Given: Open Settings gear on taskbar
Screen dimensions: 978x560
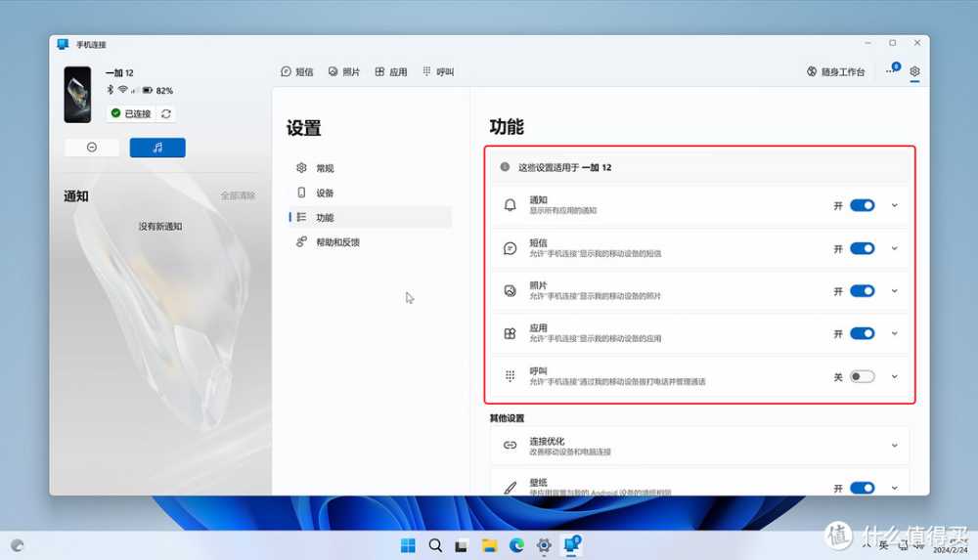Looking at the screenshot, I should tap(544, 545).
